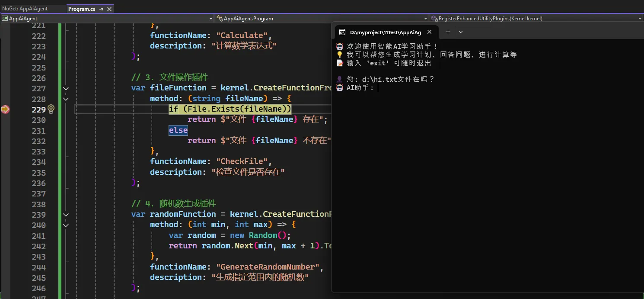Open the lightbulb quick actions on line 229

point(51,109)
